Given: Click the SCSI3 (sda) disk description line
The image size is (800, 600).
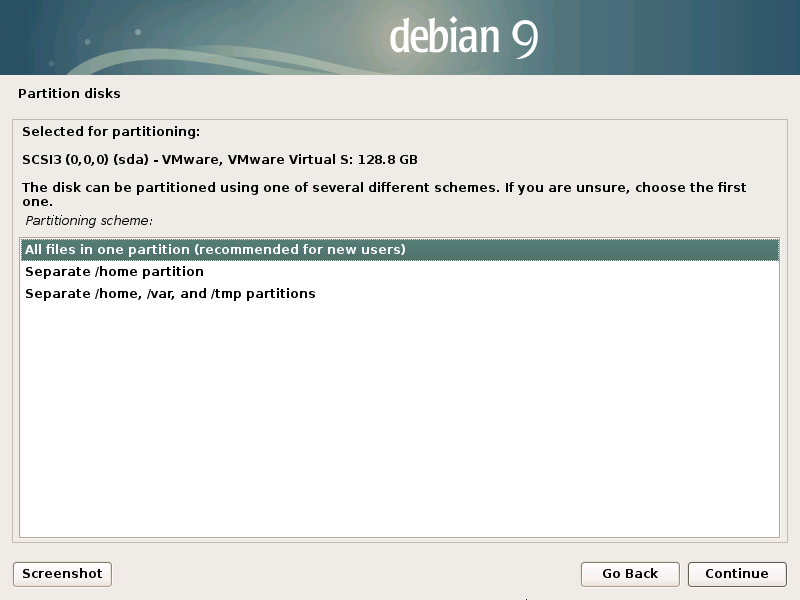Looking at the screenshot, I should pos(220,160).
